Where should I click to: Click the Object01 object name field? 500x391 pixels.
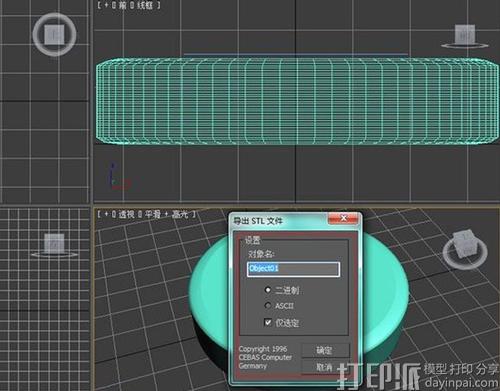point(293,269)
